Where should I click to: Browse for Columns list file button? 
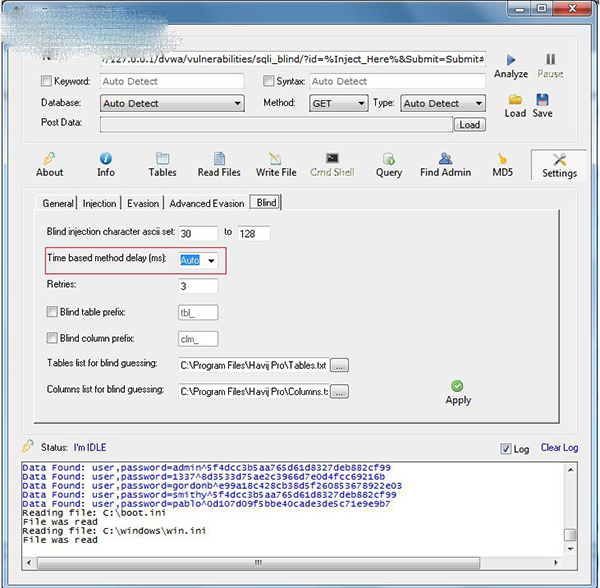click(x=339, y=391)
